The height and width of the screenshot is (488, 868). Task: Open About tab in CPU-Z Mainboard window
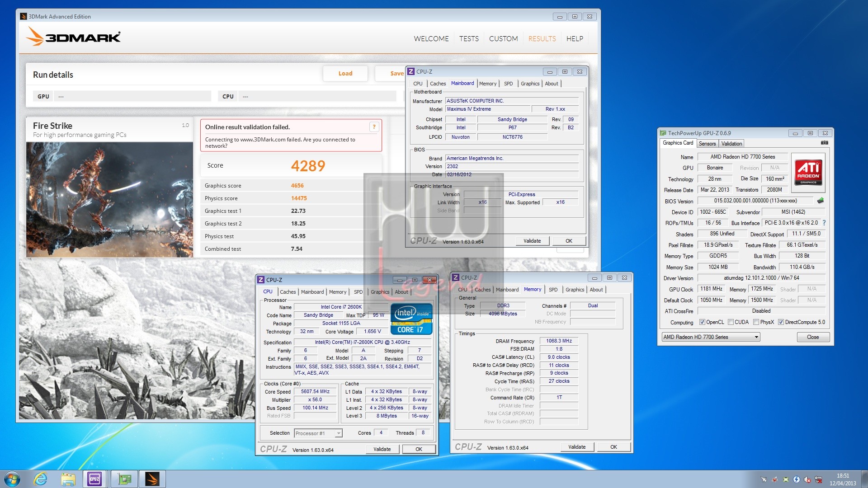551,84
